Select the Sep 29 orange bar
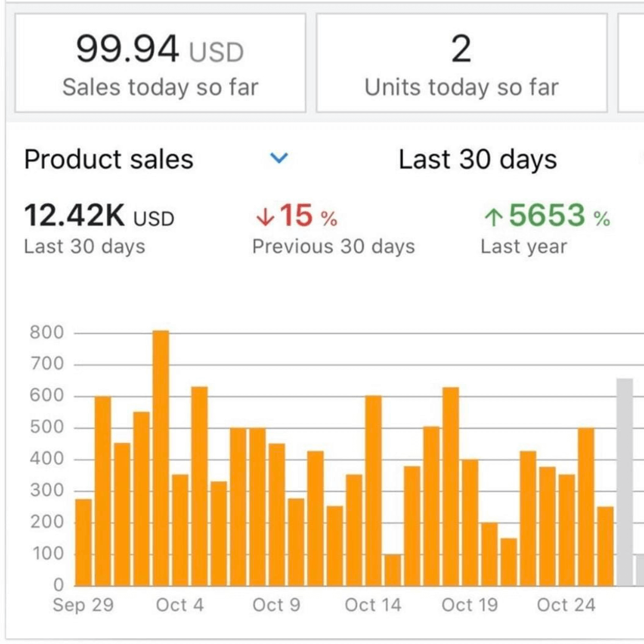The width and height of the screenshot is (644, 644). (x=83, y=542)
